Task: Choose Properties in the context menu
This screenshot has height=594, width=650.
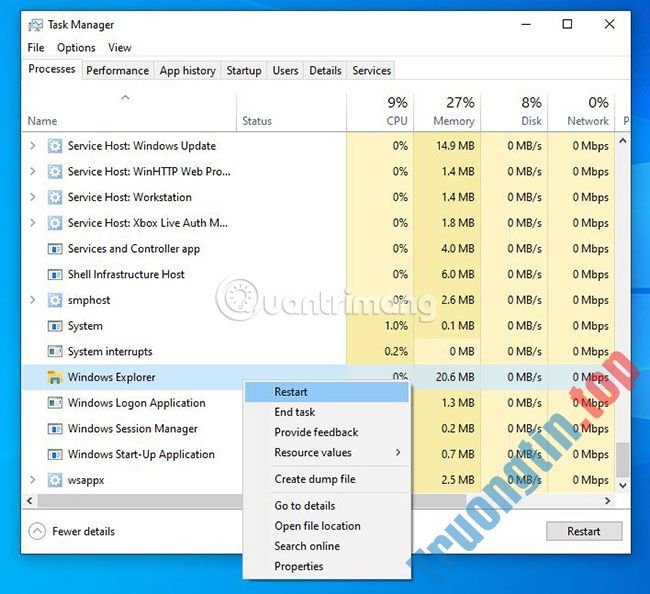Action: 327,566
